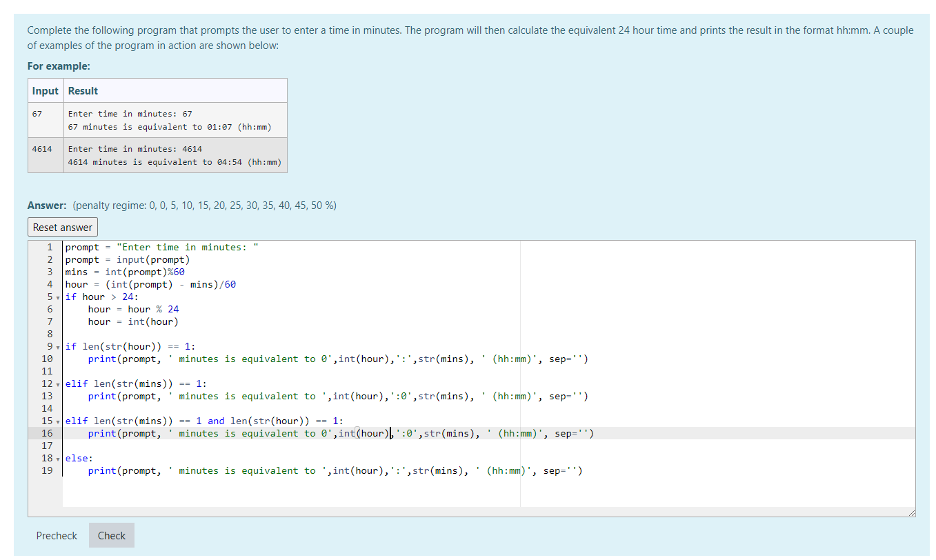This screenshot has width=936, height=560.
Task: Collapse the code fold at line 5
Action: (x=59, y=297)
